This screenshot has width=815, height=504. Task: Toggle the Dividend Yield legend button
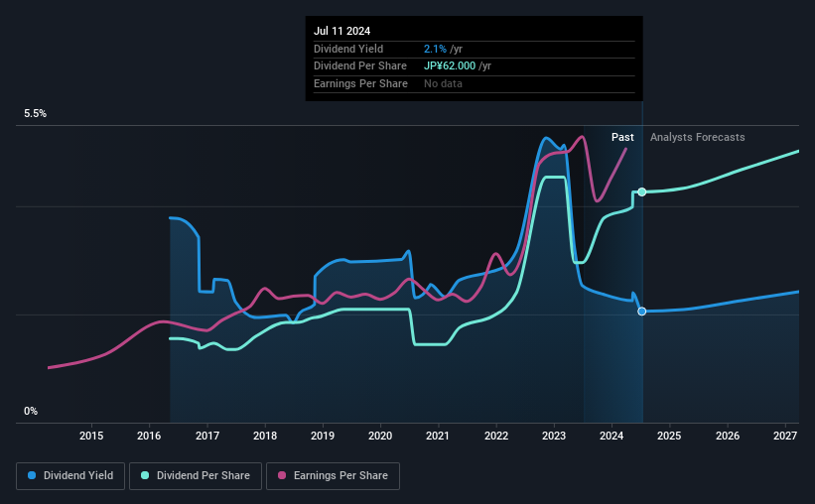click(x=70, y=475)
